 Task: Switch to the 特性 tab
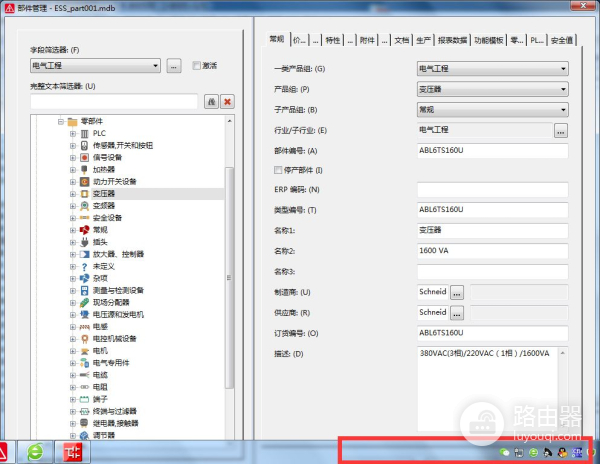tap(333, 40)
